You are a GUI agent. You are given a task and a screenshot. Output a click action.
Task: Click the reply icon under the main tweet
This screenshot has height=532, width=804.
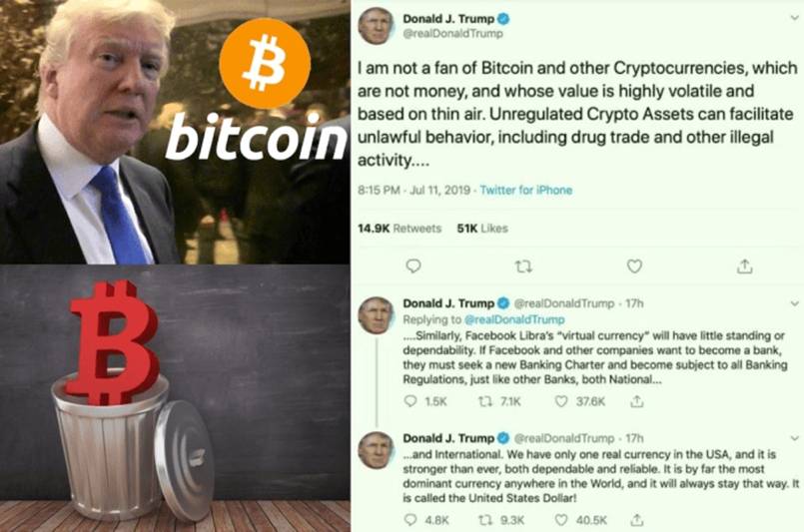coord(413,266)
